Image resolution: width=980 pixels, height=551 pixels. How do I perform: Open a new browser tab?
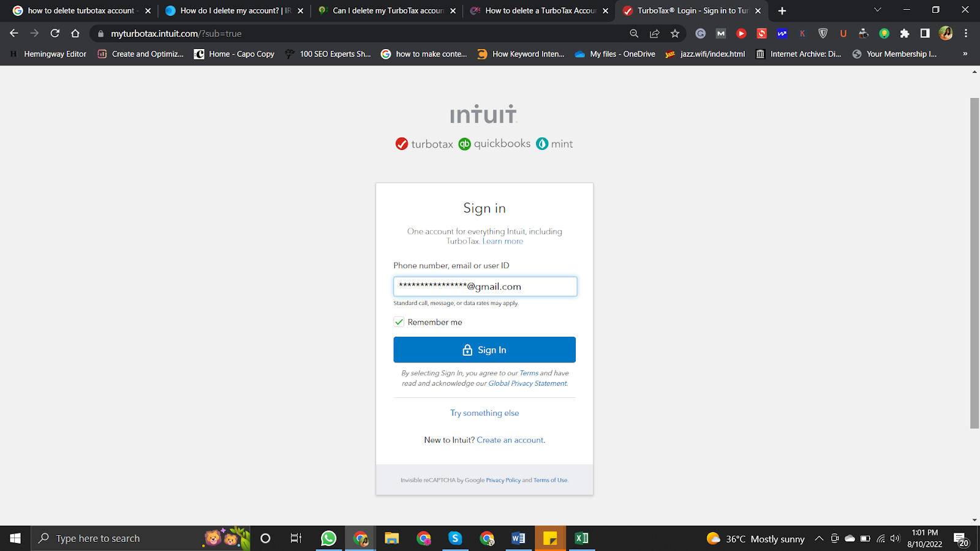tap(782, 11)
